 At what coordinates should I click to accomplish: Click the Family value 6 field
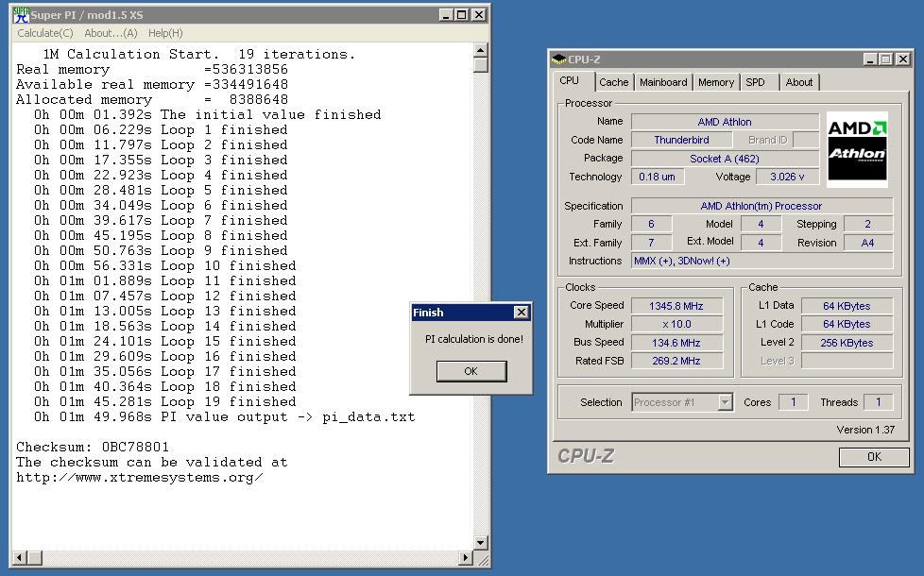tap(651, 225)
